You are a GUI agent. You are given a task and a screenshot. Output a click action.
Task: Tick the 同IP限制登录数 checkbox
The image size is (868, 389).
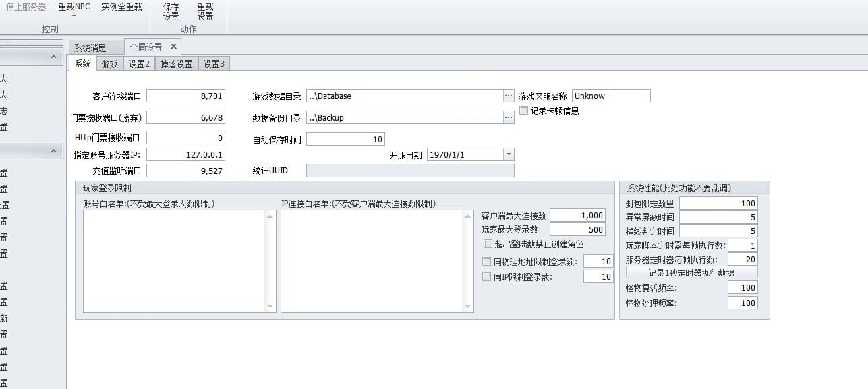487,277
